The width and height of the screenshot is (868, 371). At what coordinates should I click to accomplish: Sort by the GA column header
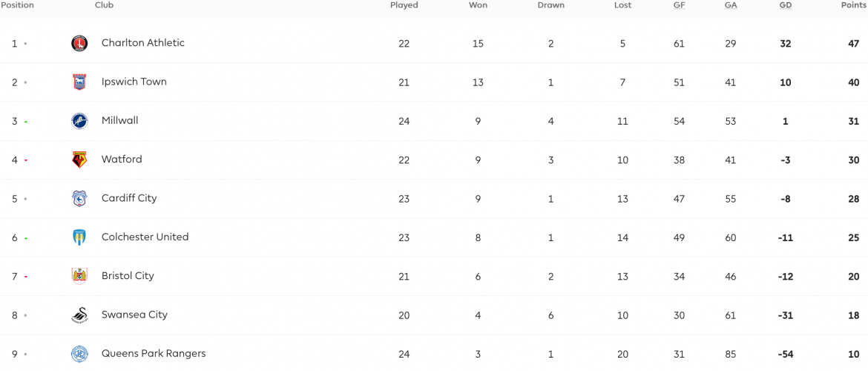tap(731, 5)
